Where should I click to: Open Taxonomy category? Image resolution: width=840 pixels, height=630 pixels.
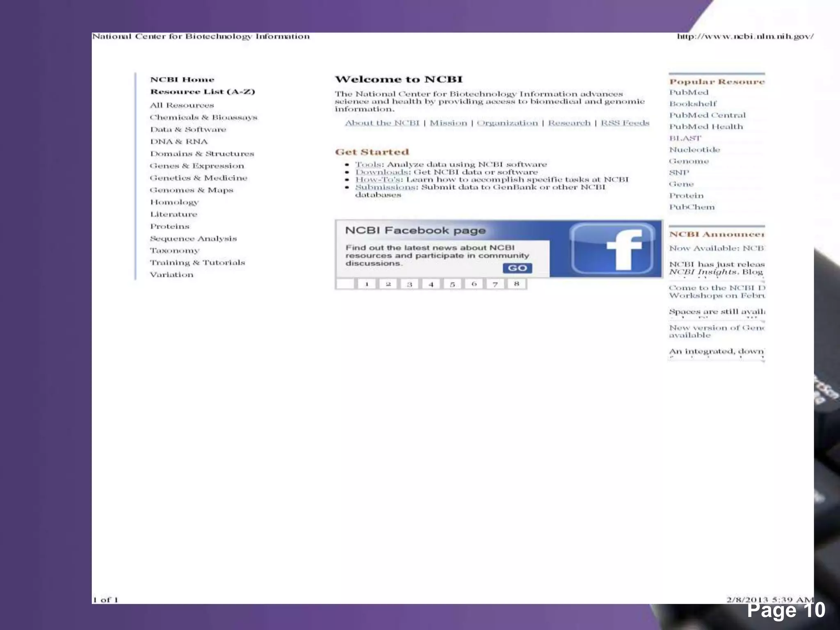click(x=175, y=251)
